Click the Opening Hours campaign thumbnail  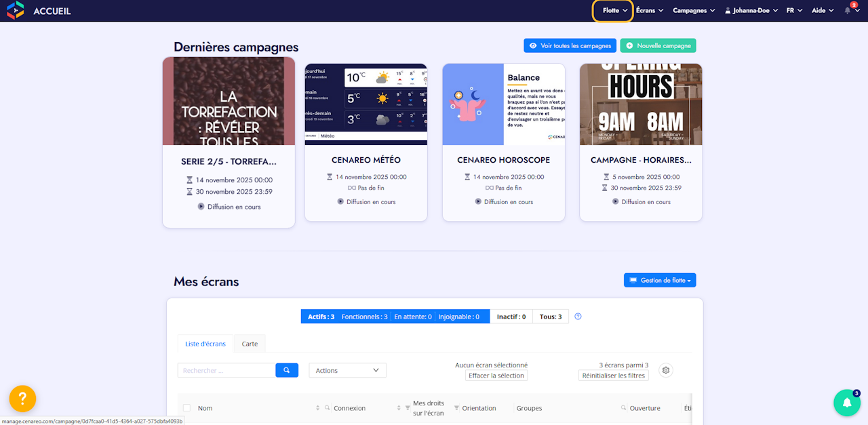coord(641,104)
